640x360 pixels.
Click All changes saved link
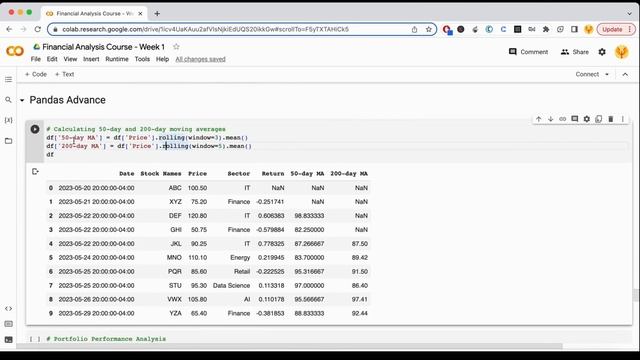(200, 59)
